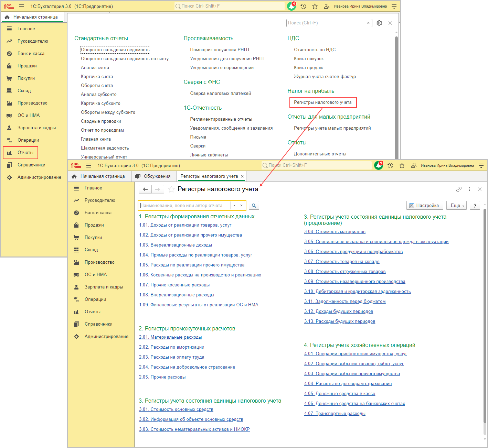488x448 pixels.
Task: Open report 3.07 Стоимость товаров на складе
Action: click(x=342, y=261)
